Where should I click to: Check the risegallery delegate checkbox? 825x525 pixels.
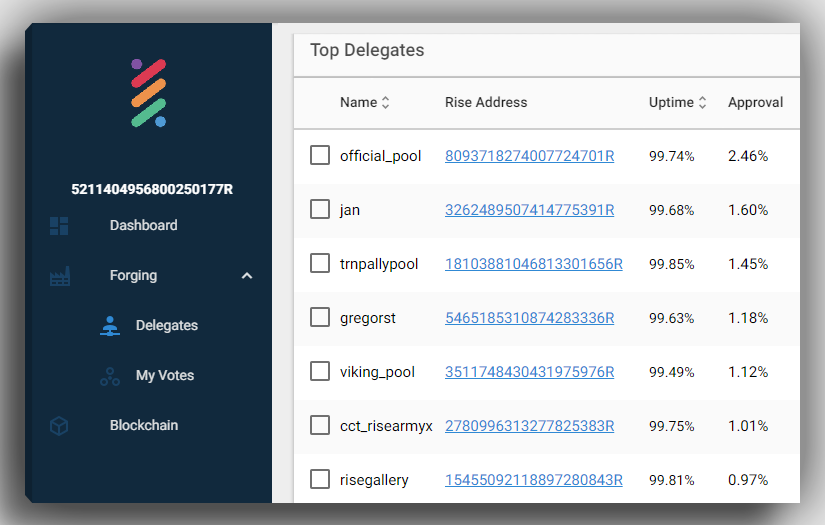320,479
